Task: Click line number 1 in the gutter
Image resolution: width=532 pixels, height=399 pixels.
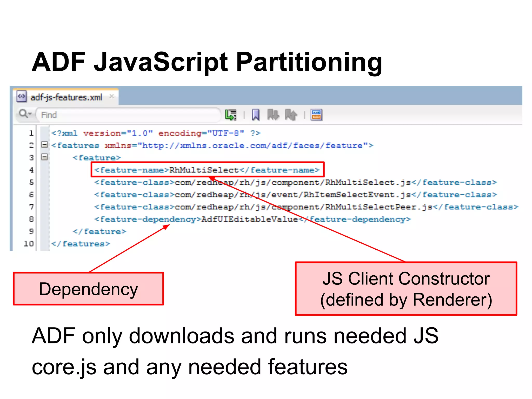Action: 31,133
